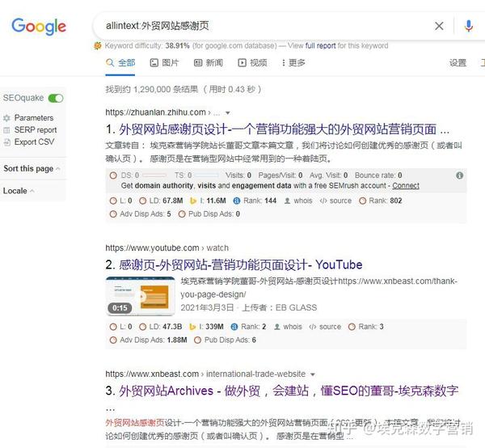The height and width of the screenshot is (448, 485).
Task: Clear the search box with X icon
Action: coord(439,26)
